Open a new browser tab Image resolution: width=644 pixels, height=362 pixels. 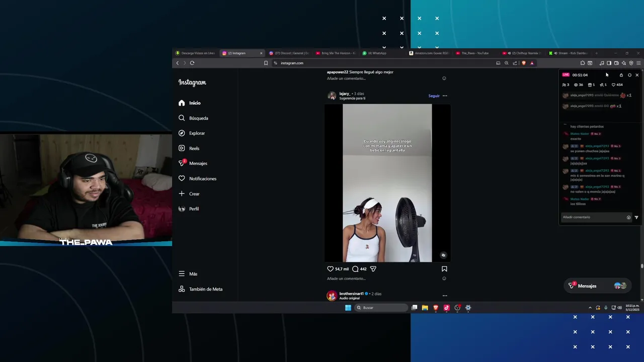(x=597, y=53)
